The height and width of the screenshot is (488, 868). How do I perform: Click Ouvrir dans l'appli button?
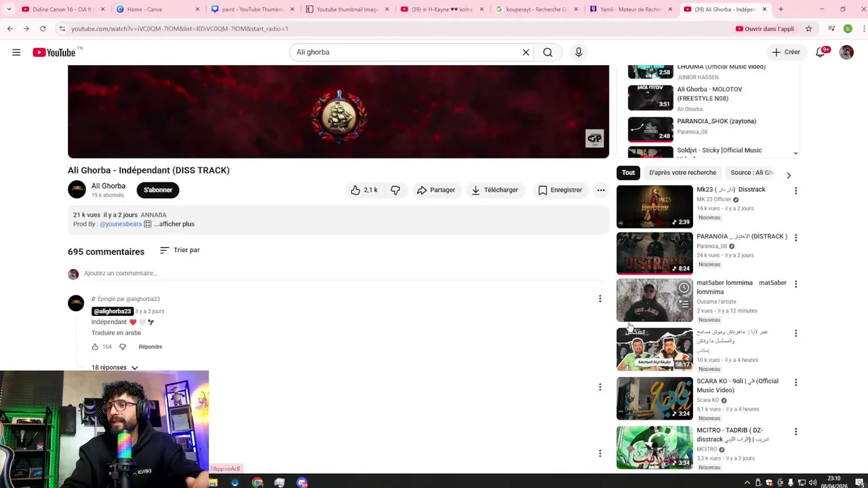click(x=765, y=28)
